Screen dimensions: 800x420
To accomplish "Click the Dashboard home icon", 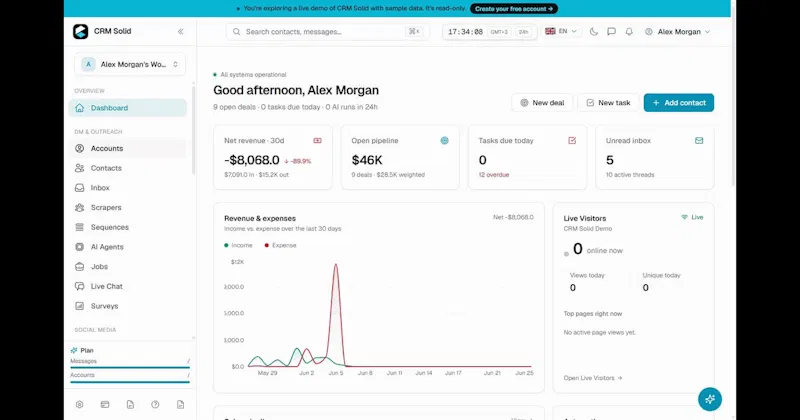I will pyautogui.click(x=80, y=108).
